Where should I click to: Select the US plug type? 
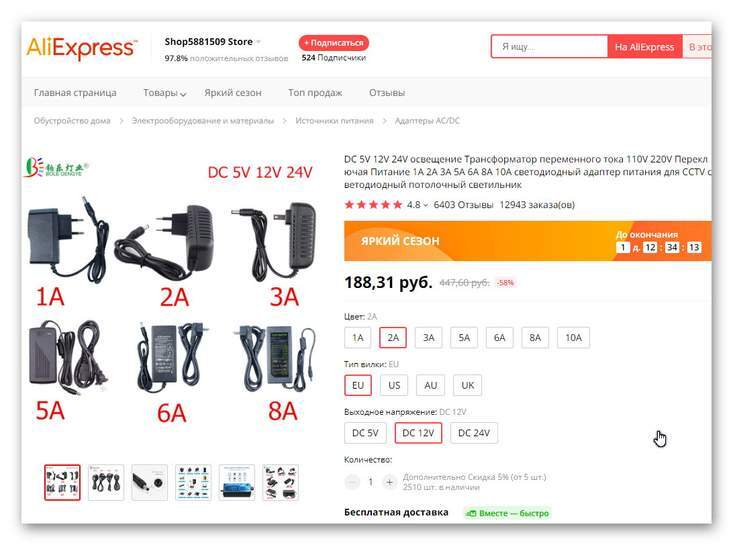(x=394, y=385)
